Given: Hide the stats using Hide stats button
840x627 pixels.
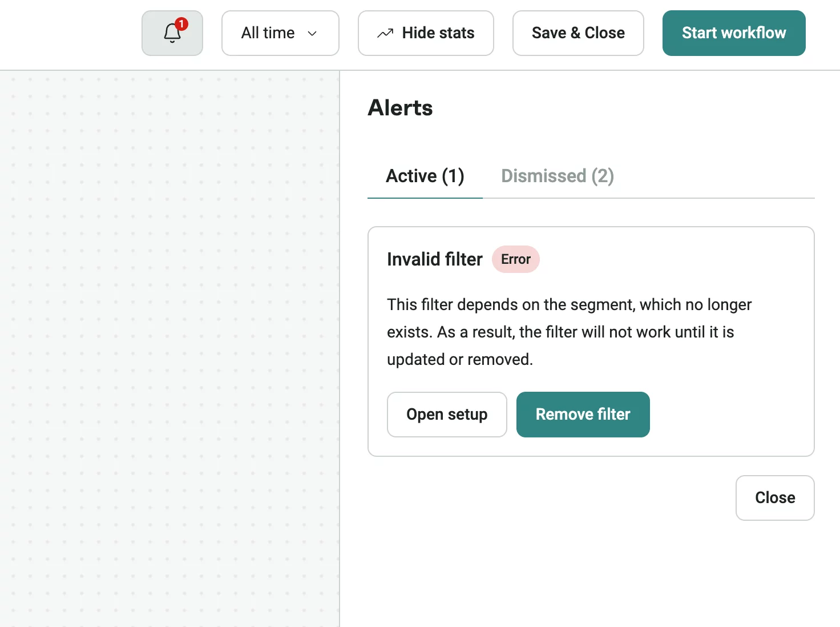Looking at the screenshot, I should click(426, 33).
